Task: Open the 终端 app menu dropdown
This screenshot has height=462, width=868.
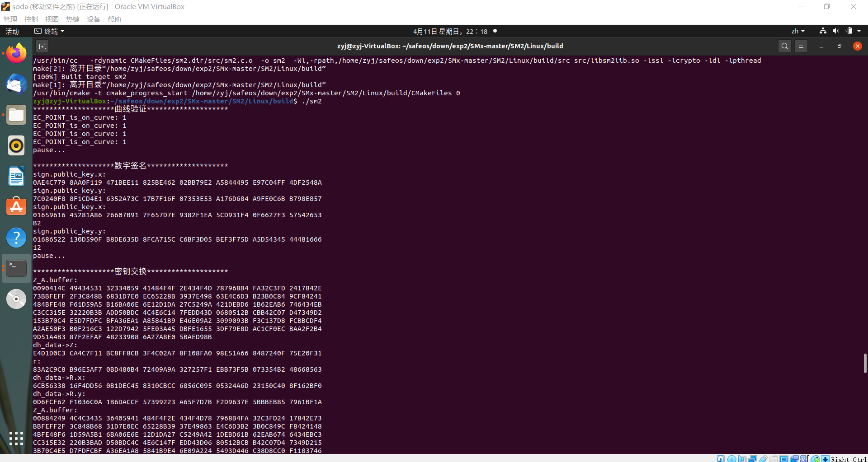Action: click(50, 31)
